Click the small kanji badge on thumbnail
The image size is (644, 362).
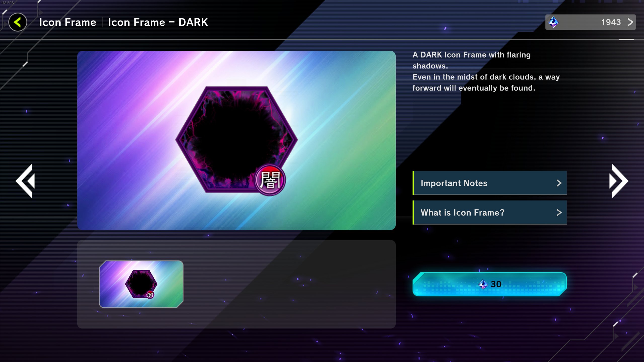click(x=150, y=295)
